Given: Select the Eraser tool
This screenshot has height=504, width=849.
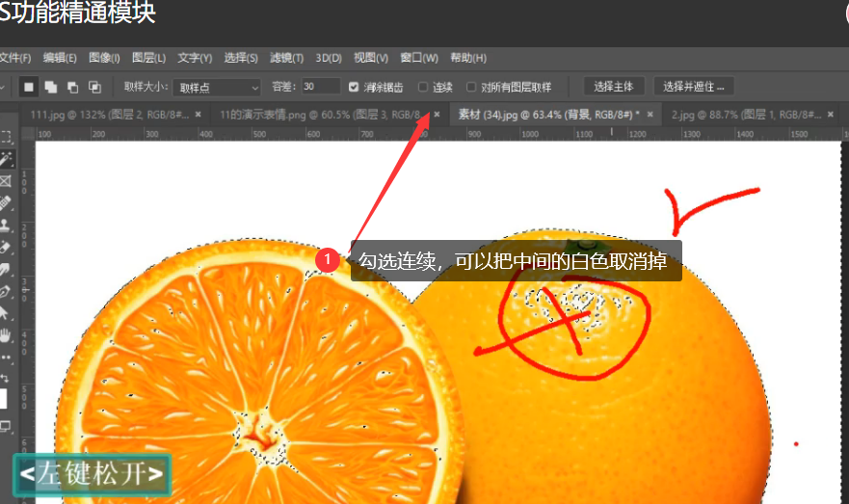Looking at the screenshot, I should tap(6, 247).
